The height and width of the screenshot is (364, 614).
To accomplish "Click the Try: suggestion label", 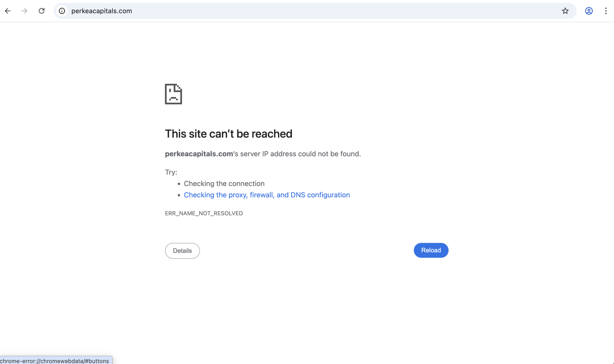I will (x=171, y=172).
